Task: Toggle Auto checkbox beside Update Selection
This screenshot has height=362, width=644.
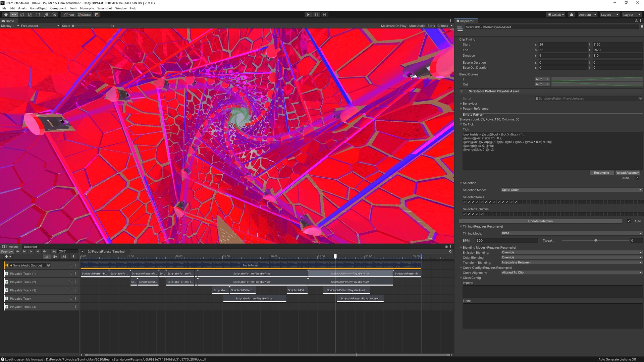Action: 629,221
